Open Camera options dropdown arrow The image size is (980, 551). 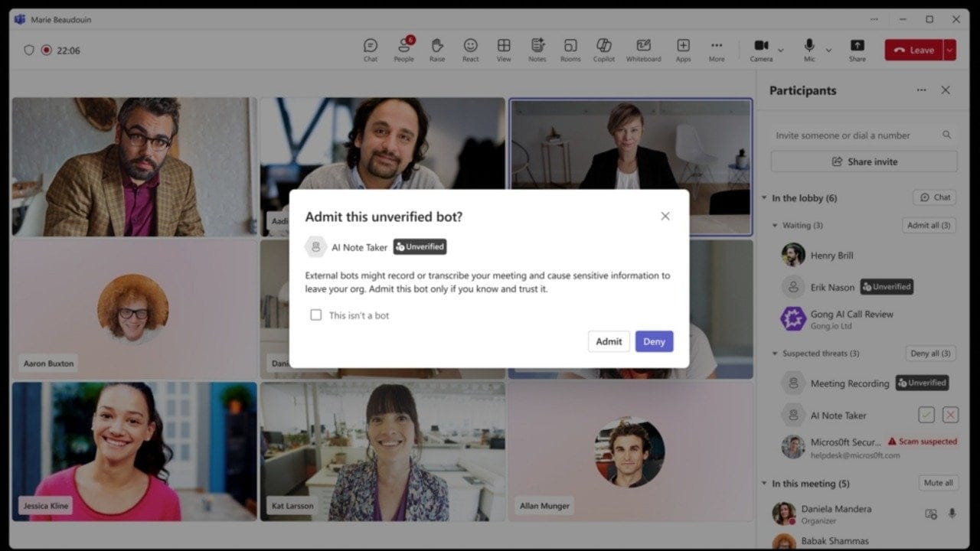[x=780, y=51]
